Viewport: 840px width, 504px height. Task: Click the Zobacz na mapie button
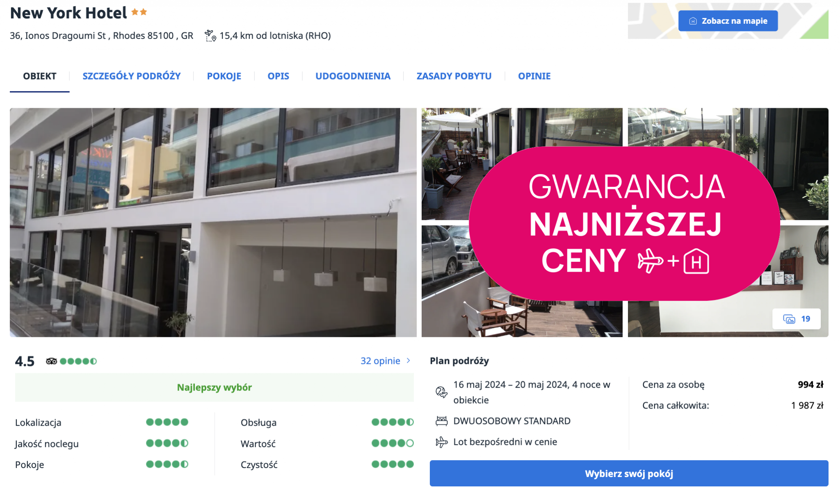[x=728, y=21]
